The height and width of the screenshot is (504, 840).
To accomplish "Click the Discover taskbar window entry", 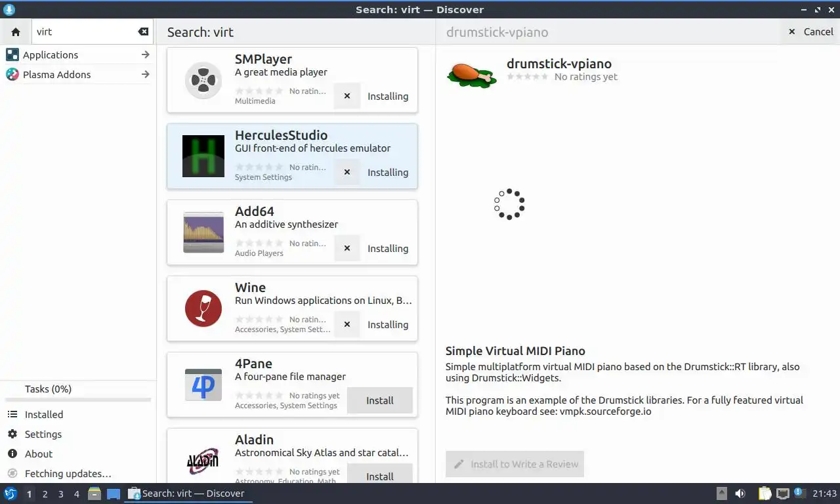I will coord(188,493).
